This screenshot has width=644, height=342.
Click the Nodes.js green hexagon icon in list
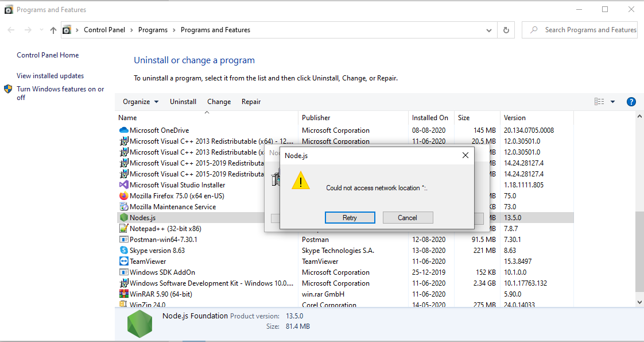(123, 217)
